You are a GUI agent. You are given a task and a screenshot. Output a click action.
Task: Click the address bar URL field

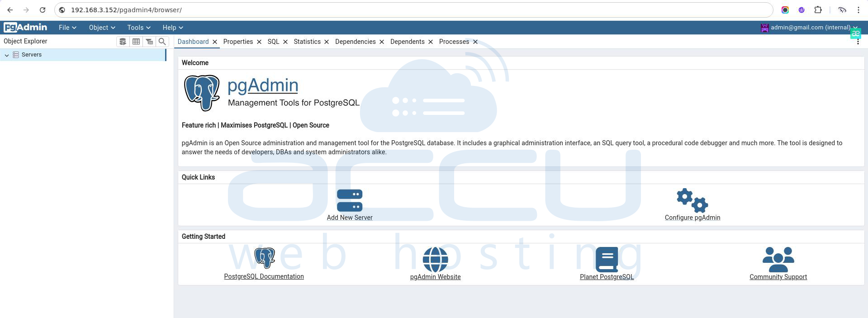414,10
